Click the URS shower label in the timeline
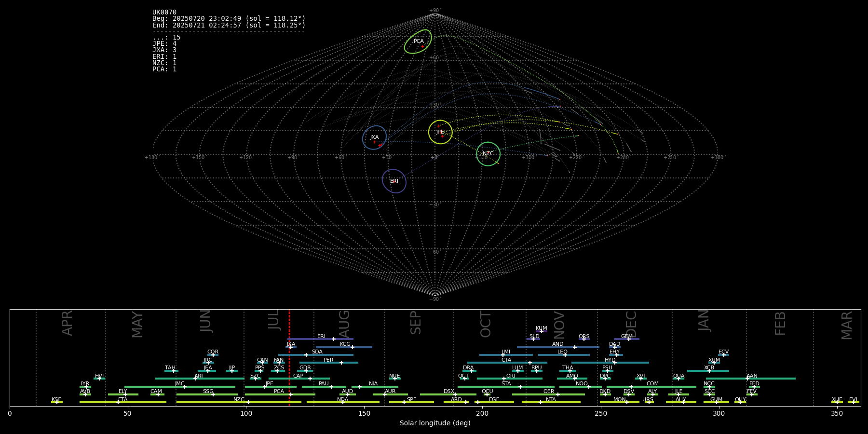This screenshot has width=868, height=434. click(x=648, y=400)
